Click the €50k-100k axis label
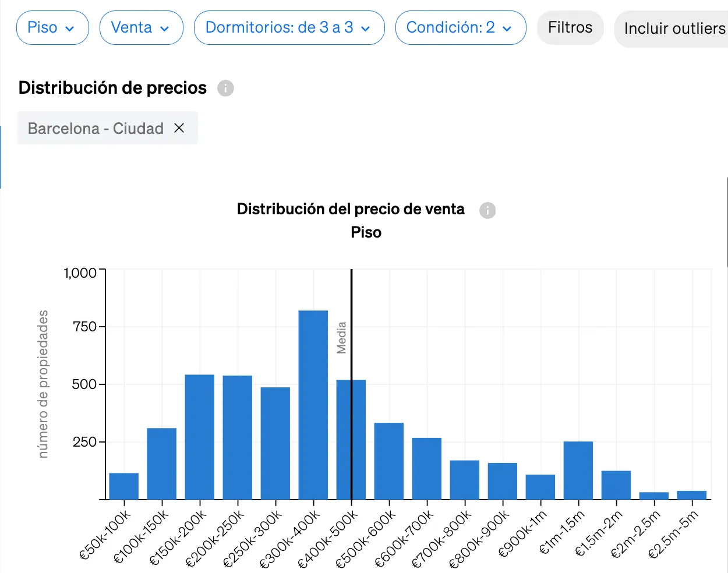This screenshot has height=573, width=728. tap(105, 536)
